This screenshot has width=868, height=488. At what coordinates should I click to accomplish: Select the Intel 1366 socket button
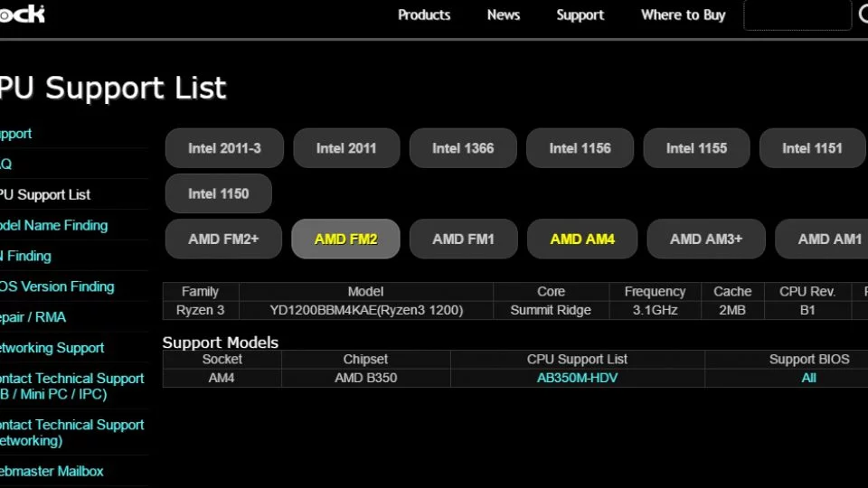point(463,148)
